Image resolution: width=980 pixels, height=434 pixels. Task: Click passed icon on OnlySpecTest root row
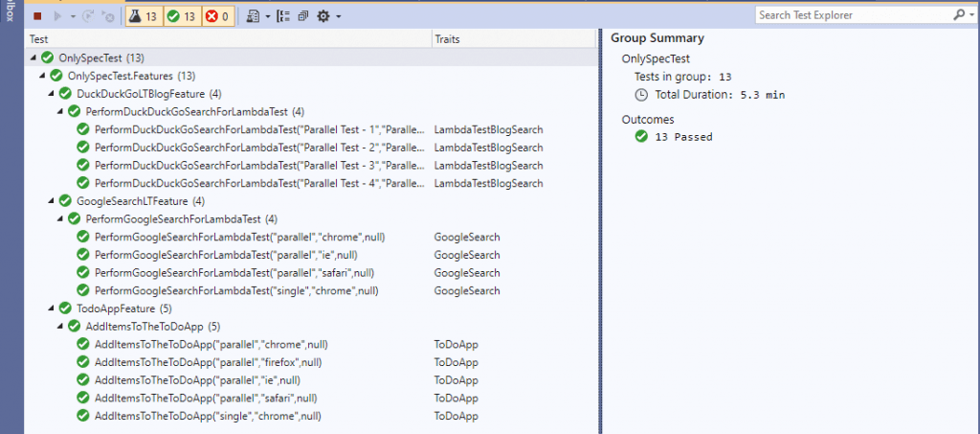[47, 58]
